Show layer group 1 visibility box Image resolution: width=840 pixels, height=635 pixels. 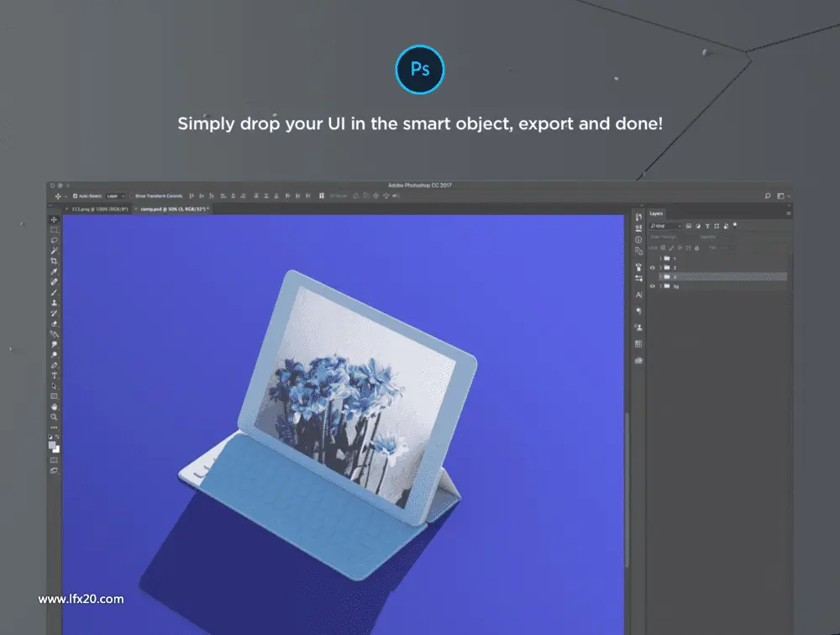coord(653,259)
